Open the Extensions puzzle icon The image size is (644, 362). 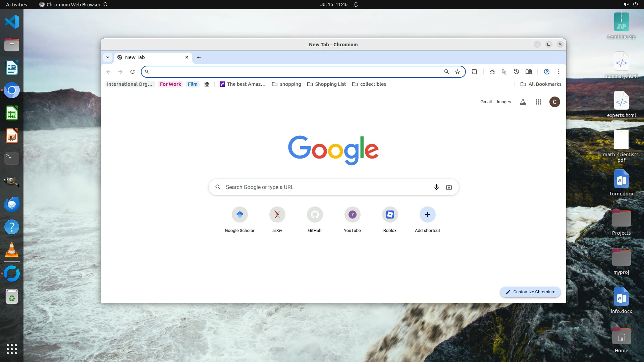[474, 71]
